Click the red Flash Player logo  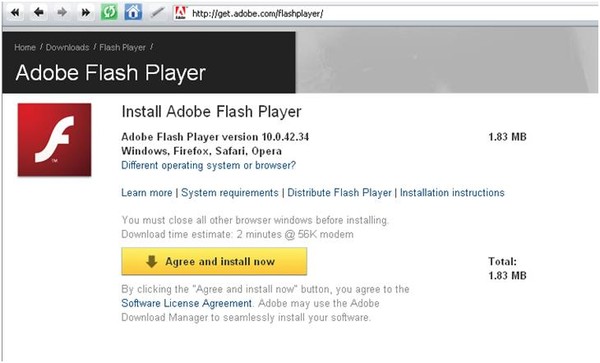point(54,140)
